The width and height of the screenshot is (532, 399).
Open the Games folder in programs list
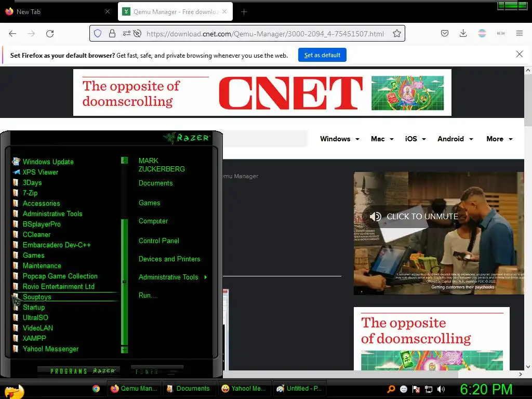coord(33,256)
